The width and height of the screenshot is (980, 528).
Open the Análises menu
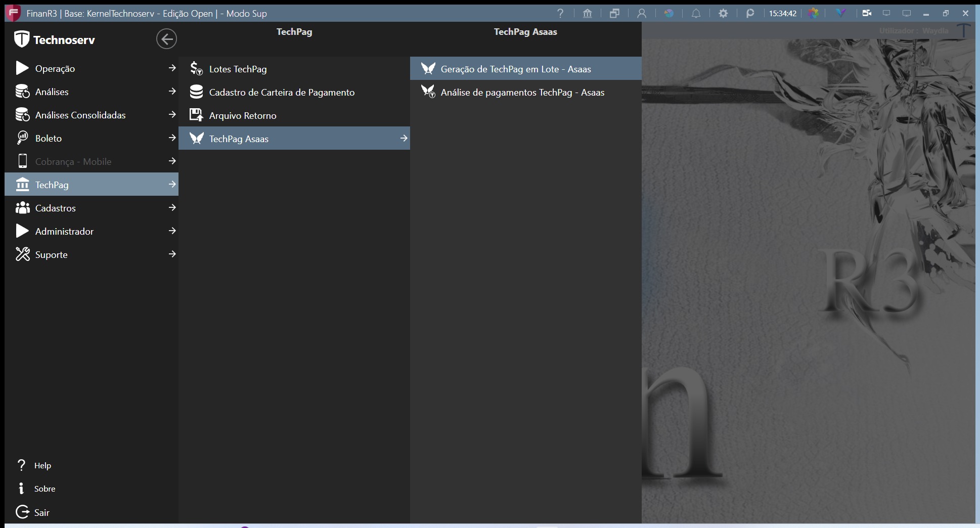(x=92, y=92)
